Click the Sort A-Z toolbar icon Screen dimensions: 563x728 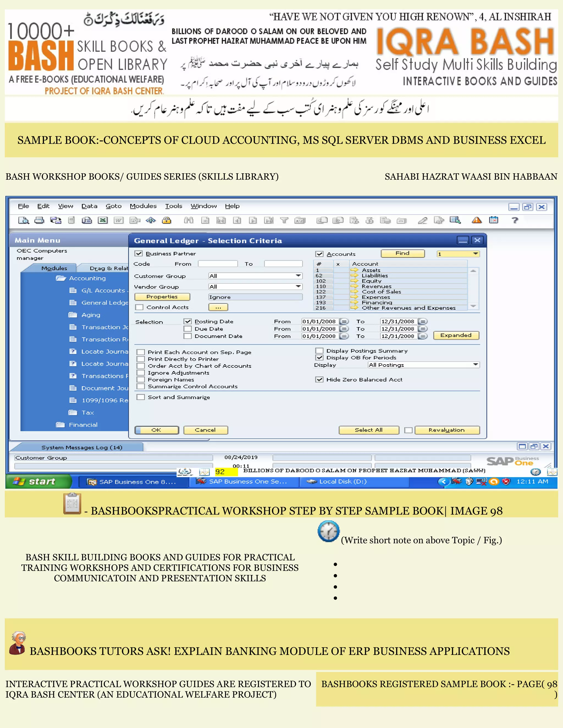pos(300,220)
